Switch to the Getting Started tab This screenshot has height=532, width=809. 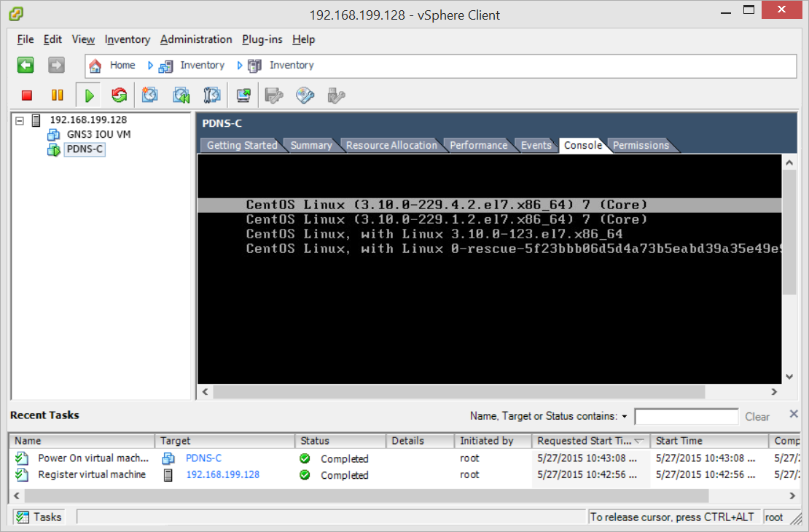point(242,146)
